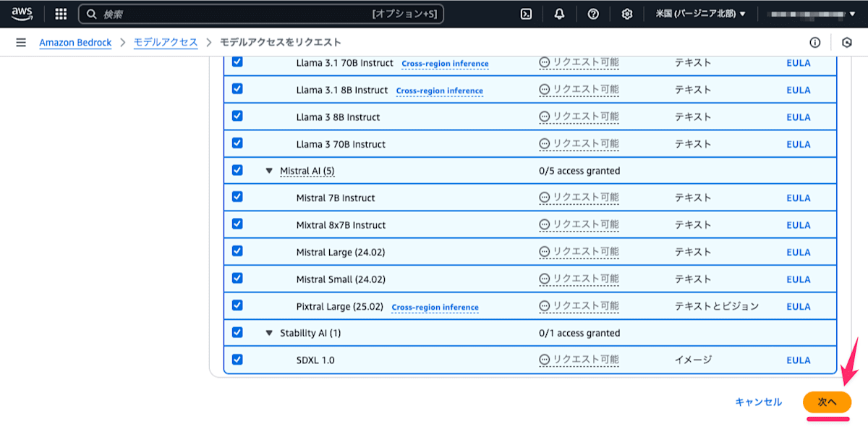Uncheck Mistral 7B Instruct checkbox
868x427 pixels.
[237, 197]
